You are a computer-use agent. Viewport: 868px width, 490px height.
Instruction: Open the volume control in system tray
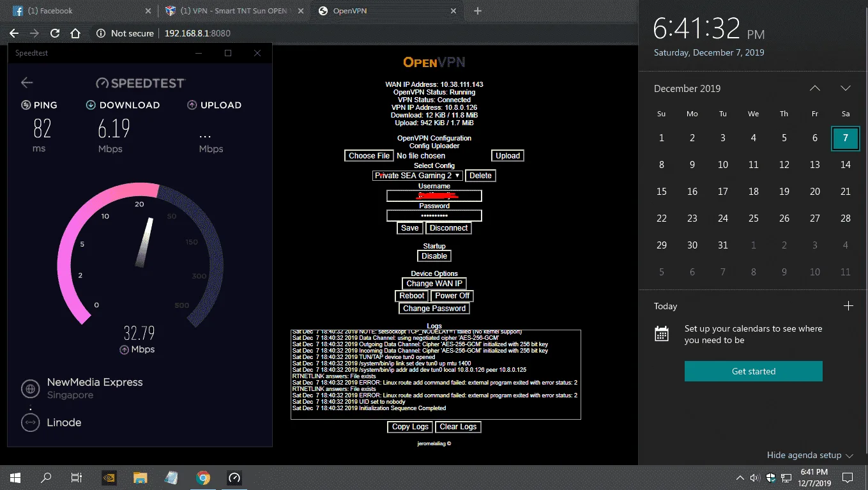click(x=755, y=477)
